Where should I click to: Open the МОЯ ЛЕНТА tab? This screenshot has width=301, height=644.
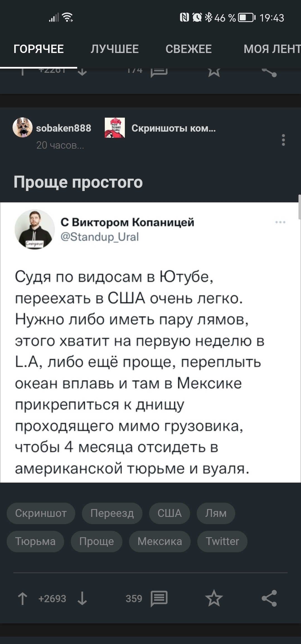click(x=272, y=49)
